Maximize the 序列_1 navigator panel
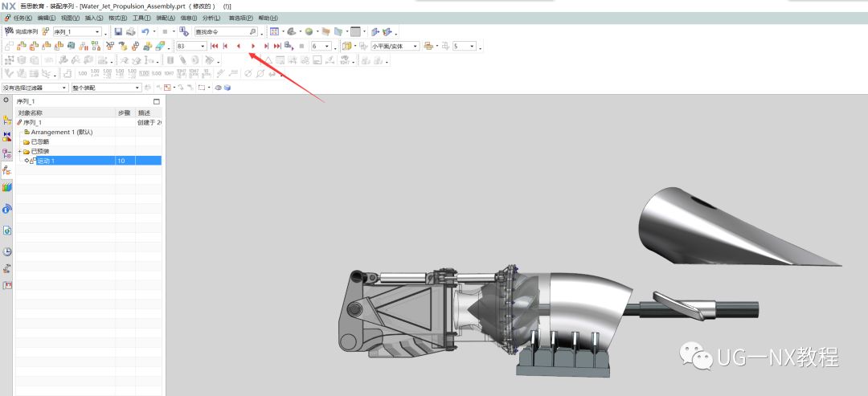 pyautogui.click(x=156, y=102)
